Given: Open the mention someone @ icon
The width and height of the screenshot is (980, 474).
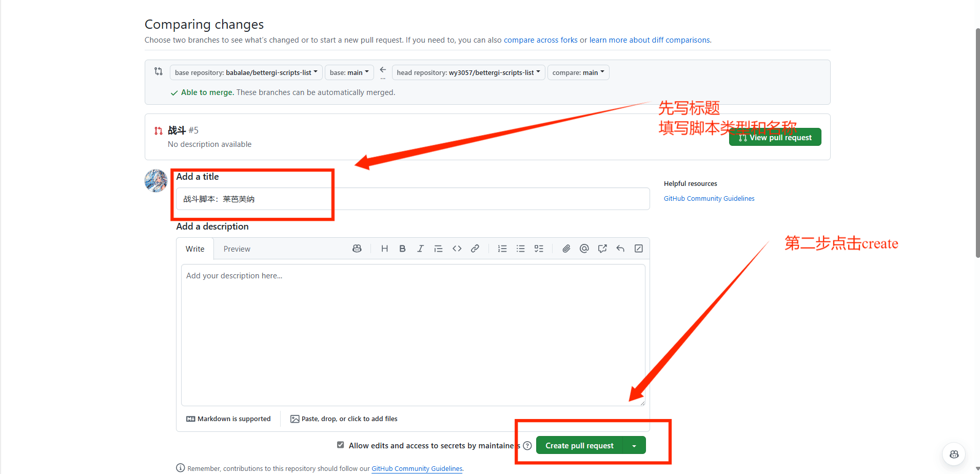Looking at the screenshot, I should 584,249.
